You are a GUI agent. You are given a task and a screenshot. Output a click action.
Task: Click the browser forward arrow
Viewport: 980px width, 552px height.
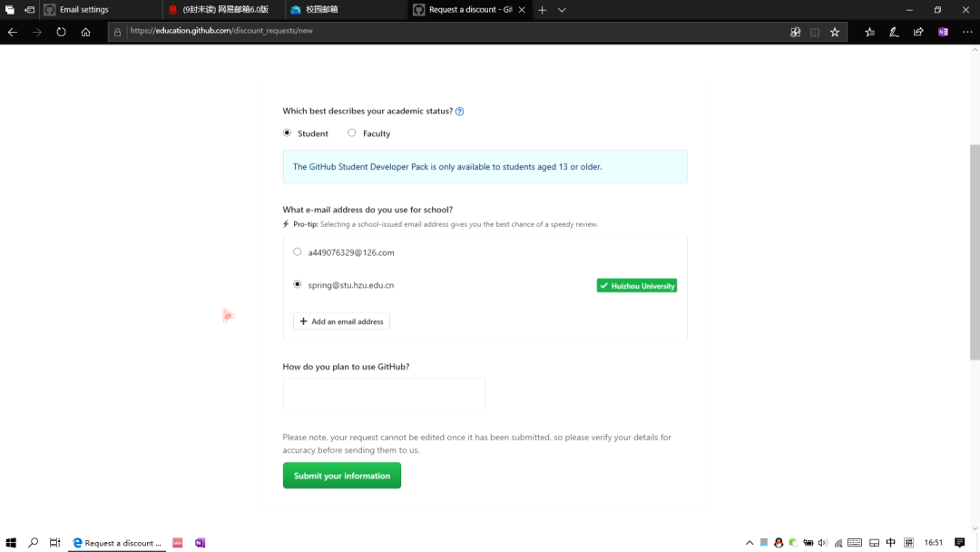(37, 32)
